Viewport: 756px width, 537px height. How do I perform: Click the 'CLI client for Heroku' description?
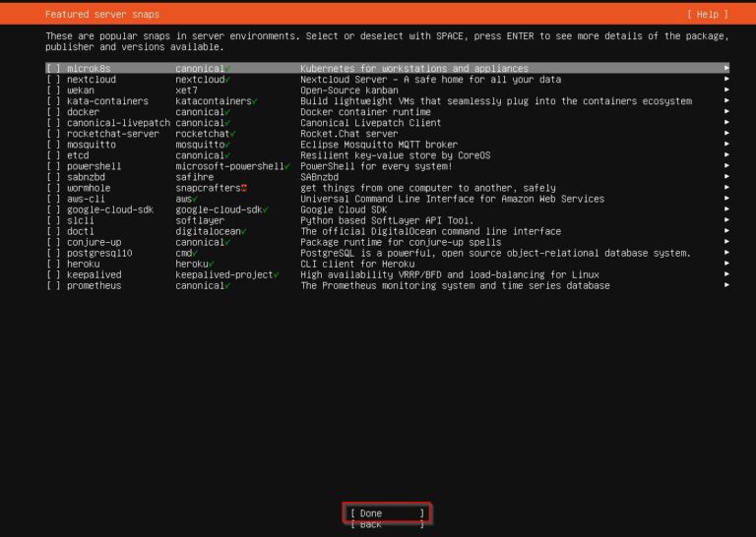pyautogui.click(x=357, y=264)
